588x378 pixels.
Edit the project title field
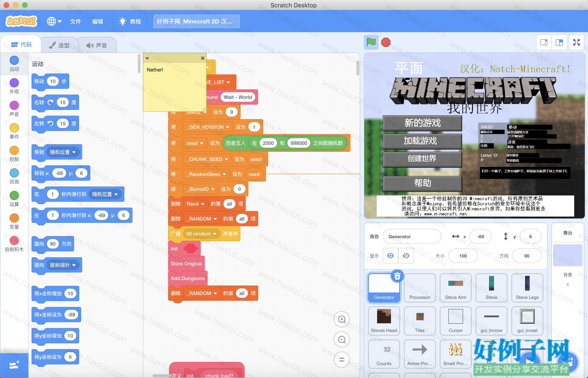(196, 21)
